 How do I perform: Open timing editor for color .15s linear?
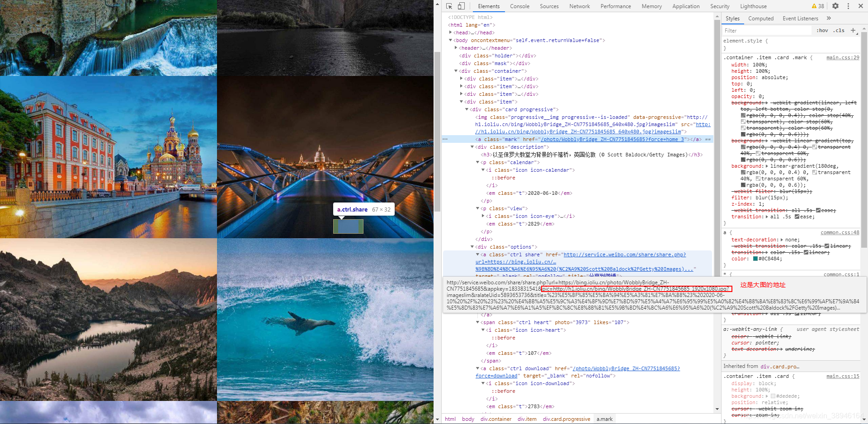806,252
